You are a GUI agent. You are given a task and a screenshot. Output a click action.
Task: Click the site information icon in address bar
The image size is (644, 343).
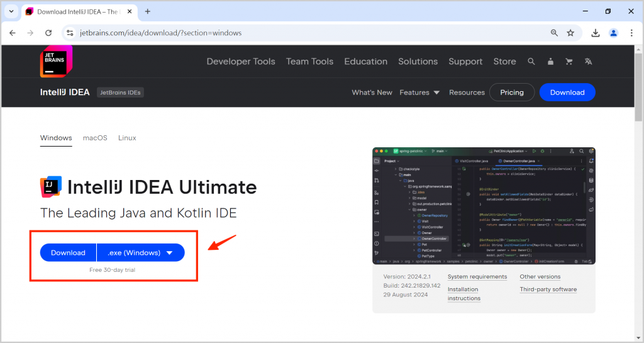pyautogui.click(x=70, y=33)
